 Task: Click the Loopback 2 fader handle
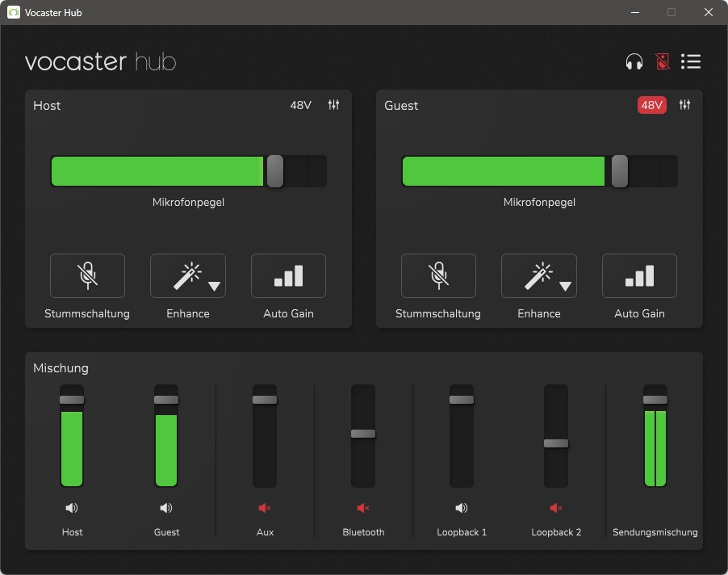556,443
